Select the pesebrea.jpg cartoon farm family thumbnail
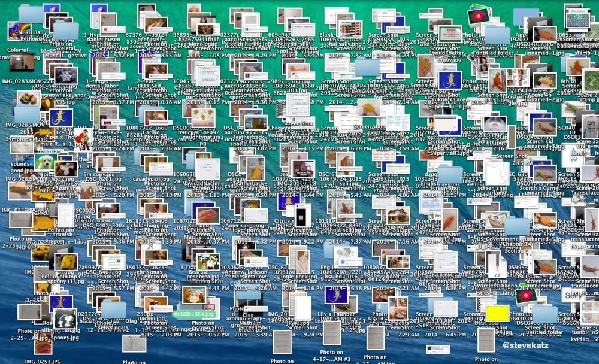Screen dimensions: 599x364 point(208,262)
